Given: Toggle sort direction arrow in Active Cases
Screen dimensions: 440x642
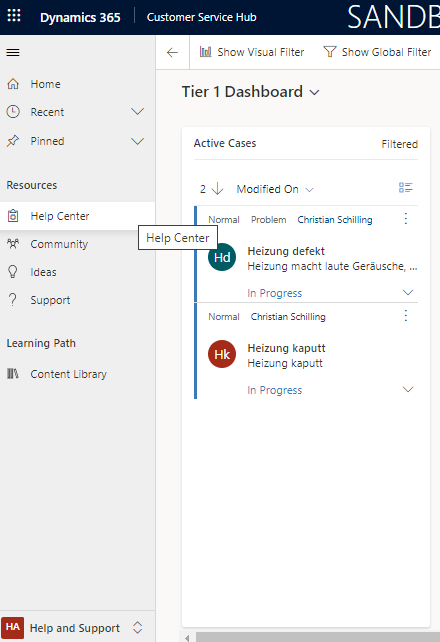Looking at the screenshot, I should [218, 189].
